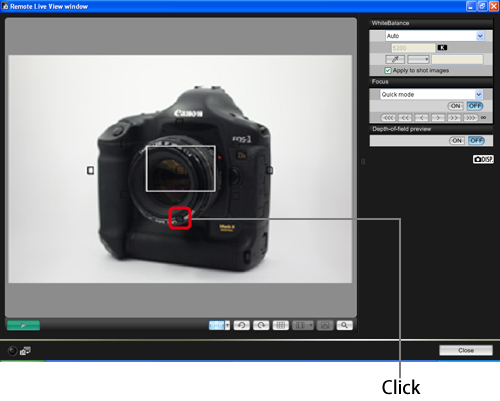Screen dimensions: 500x401
Task: Expand the AF point display dropdown arrow
Action: pyautogui.click(x=227, y=325)
